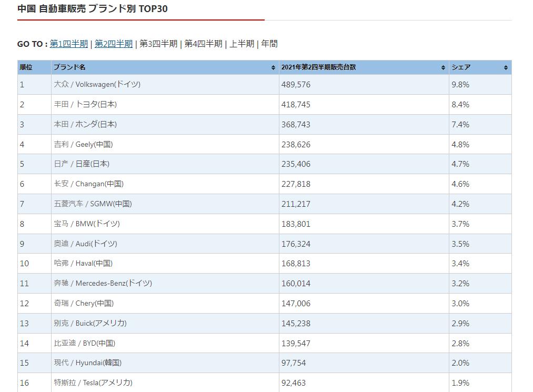Click the 特斯拉 / Tesla brand cell
Screen dimensions: 533x392
click(93, 383)
